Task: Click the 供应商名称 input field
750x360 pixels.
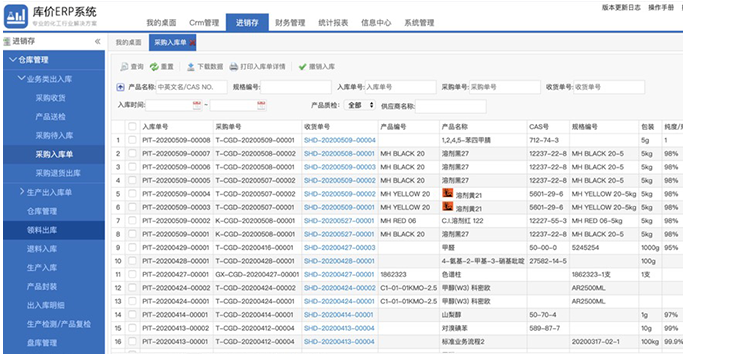Action: [451, 106]
